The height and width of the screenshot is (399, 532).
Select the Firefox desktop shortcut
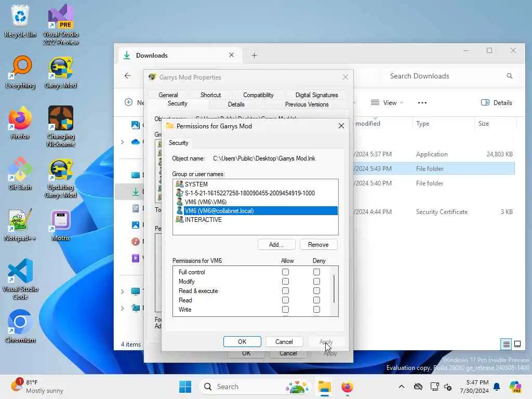[20, 123]
